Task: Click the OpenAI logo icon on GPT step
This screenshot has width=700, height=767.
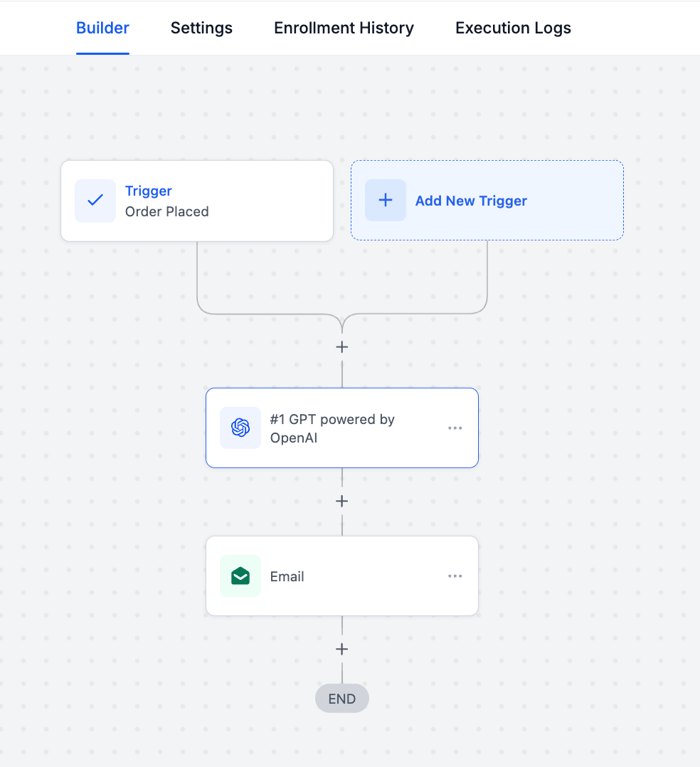Action: (x=240, y=428)
